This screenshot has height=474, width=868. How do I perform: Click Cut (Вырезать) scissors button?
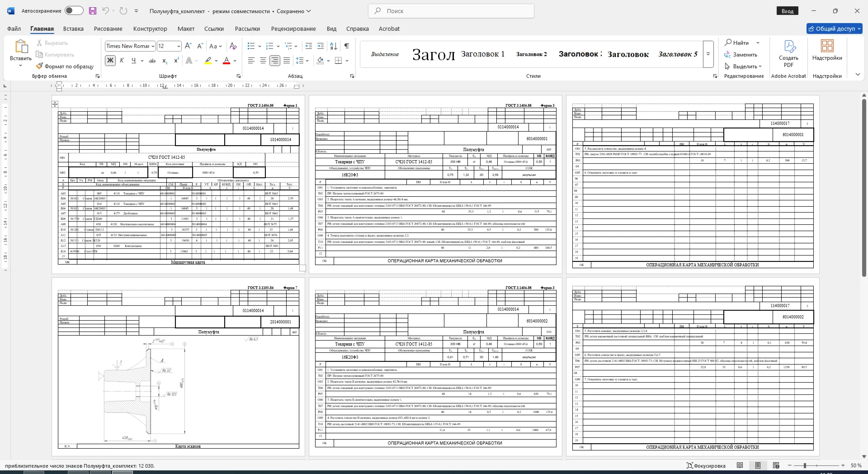(x=52, y=43)
